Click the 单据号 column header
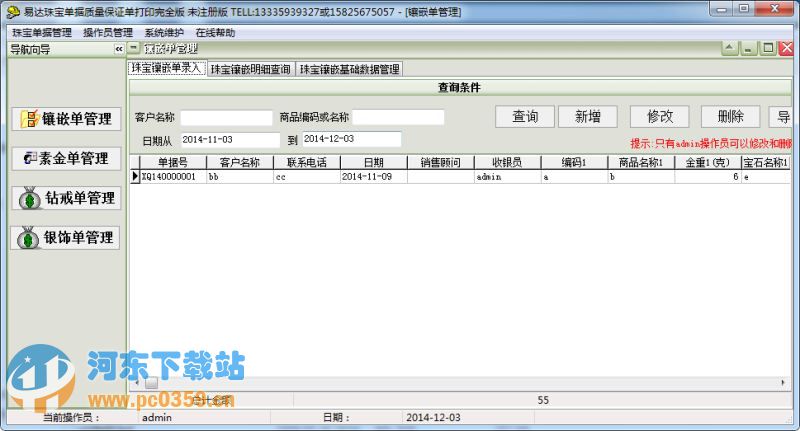The image size is (800, 431). tap(173, 163)
